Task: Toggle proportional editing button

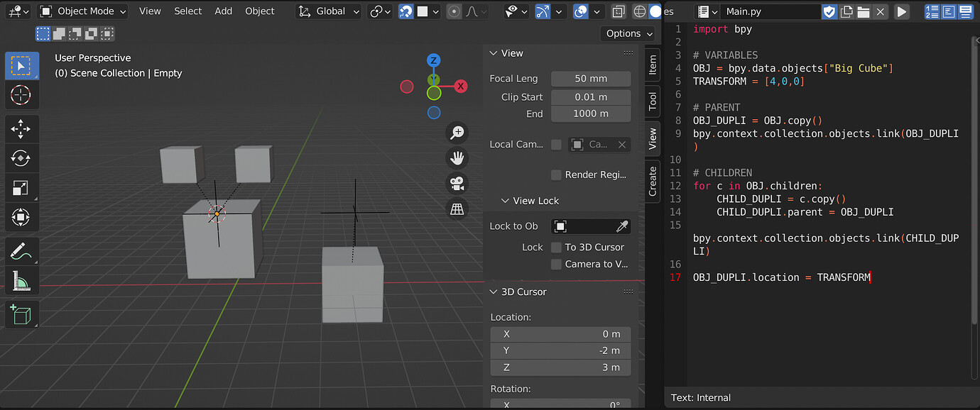Action: coord(453,11)
